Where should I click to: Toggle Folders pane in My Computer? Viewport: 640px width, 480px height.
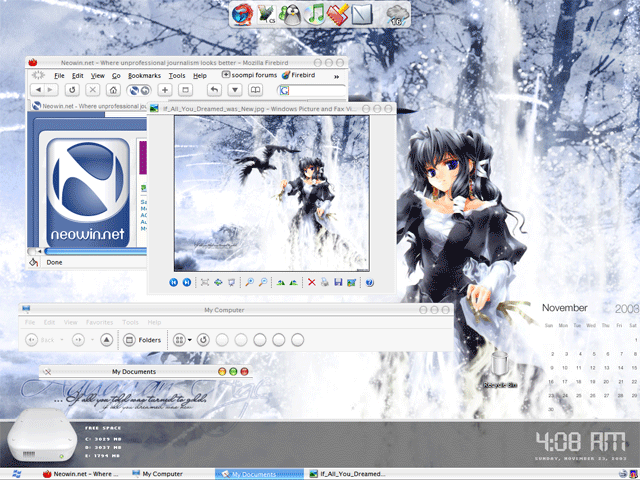tap(142, 340)
